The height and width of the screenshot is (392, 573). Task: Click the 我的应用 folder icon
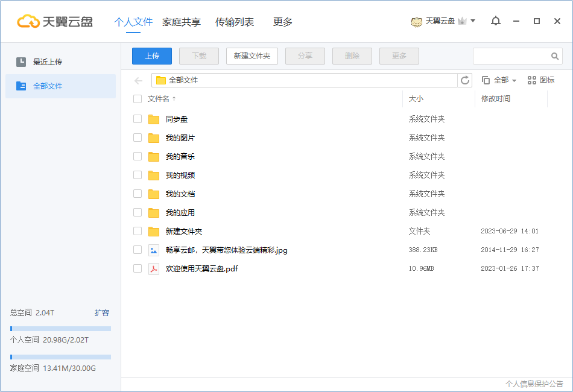tap(154, 213)
